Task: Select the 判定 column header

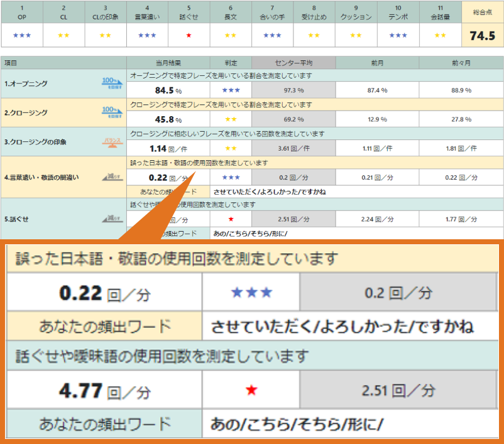Action: point(231,63)
